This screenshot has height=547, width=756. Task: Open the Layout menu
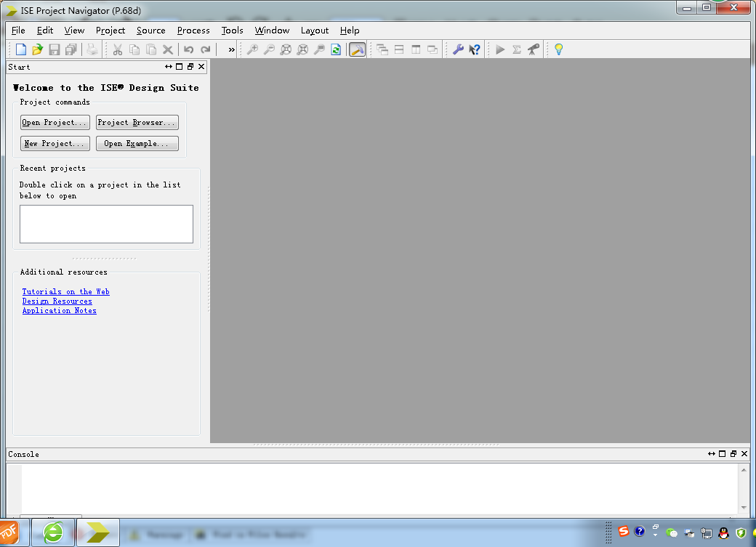[x=315, y=31]
